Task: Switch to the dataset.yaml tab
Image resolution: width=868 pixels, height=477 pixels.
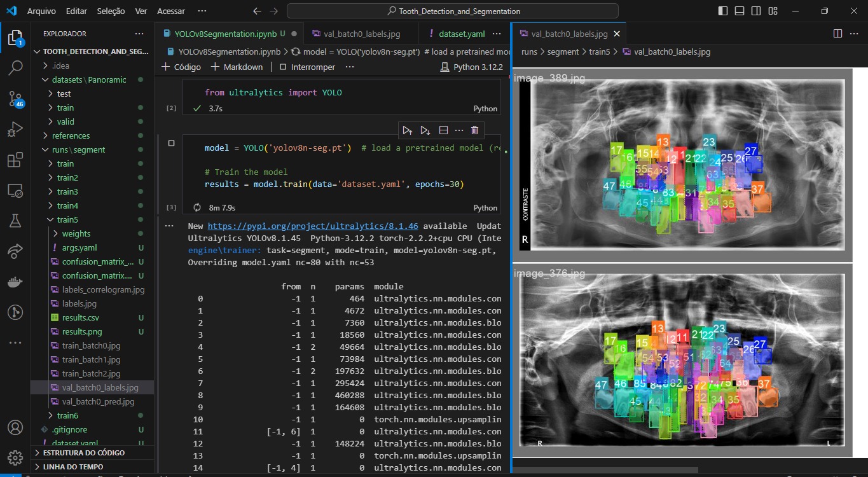Action: click(457, 34)
